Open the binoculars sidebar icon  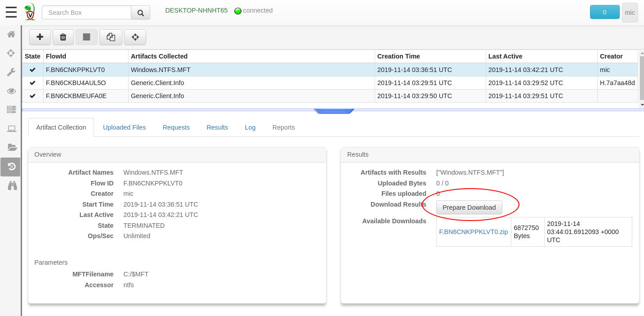pos(12,185)
